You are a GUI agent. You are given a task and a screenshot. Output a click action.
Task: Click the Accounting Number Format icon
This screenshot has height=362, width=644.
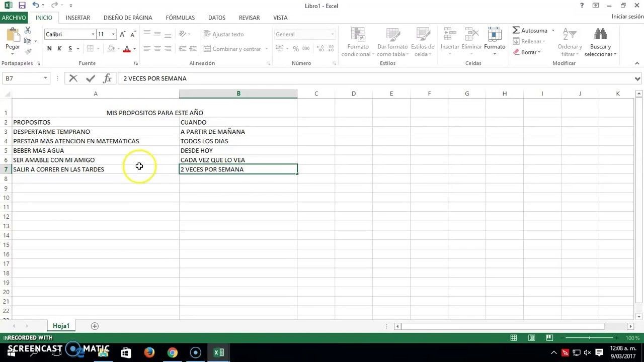(x=280, y=49)
